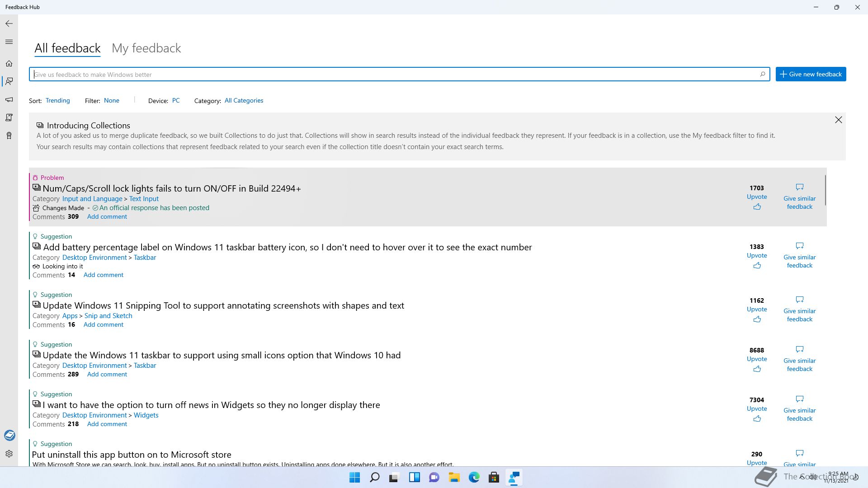Add comment to battery percentage suggestion

pos(104,275)
